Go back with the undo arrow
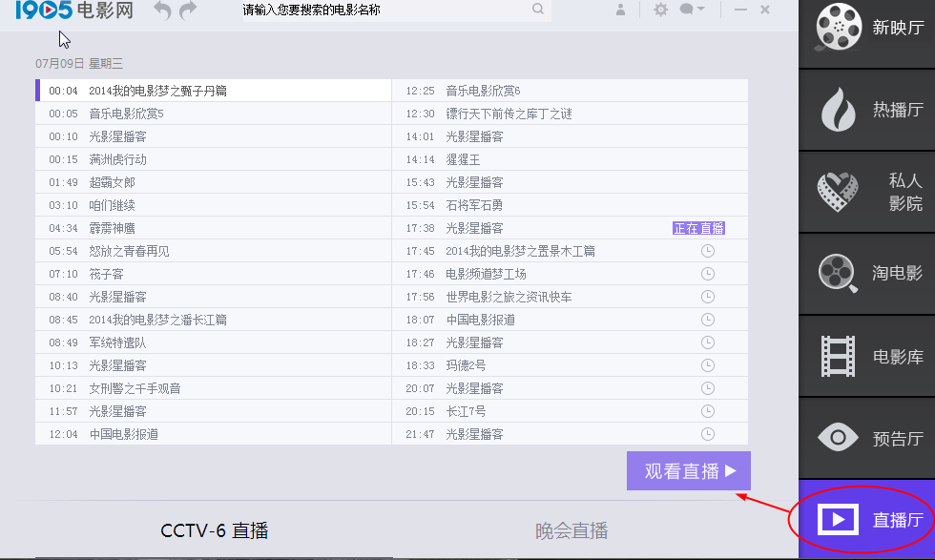The height and width of the screenshot is (560, 935). [x=162, y=10]
